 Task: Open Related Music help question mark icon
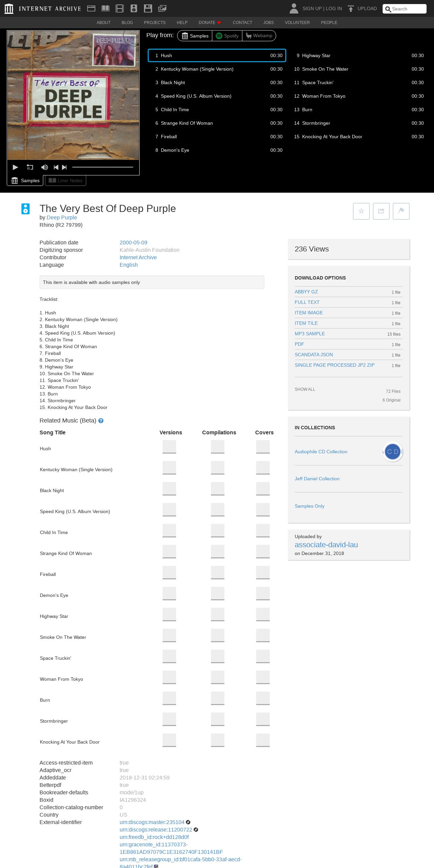click(101, 421)
